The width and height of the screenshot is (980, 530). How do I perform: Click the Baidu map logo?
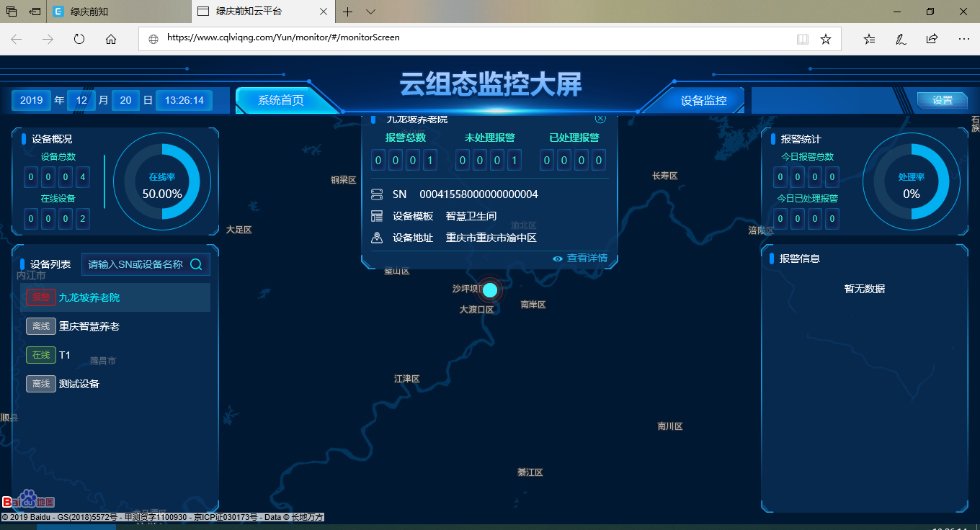29,500
